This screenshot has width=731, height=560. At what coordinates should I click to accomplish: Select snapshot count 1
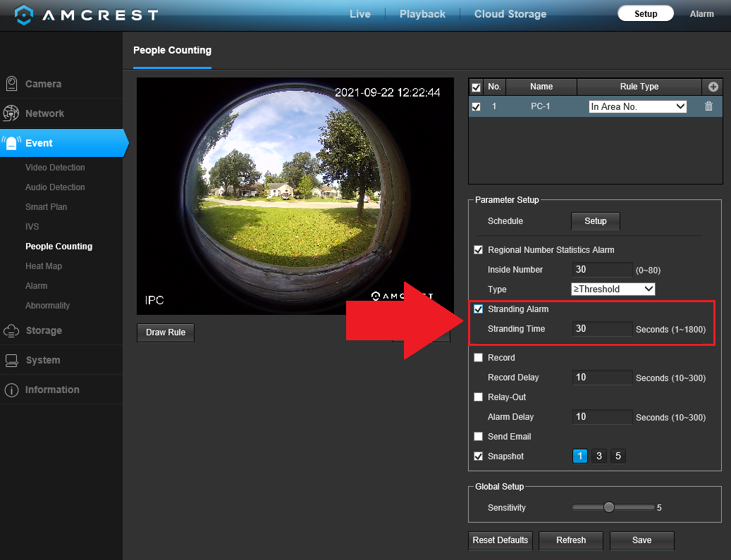580,456
